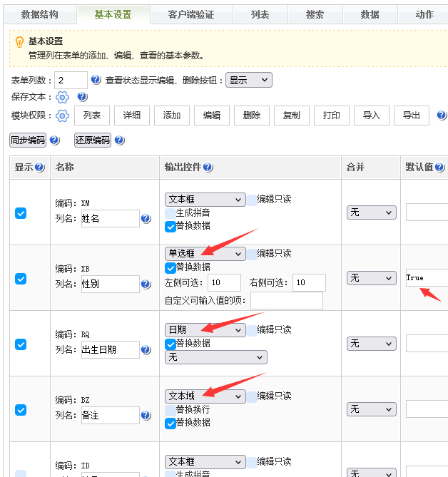
Task: Open the 显示 dropdown for edit/delete buttons
Action: tap(248, 81)
